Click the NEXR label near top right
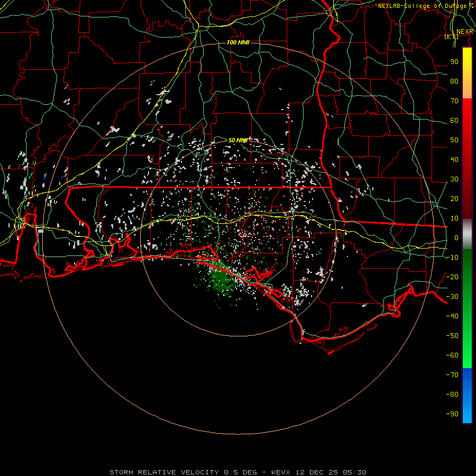Viewport: 476px width, 476px height. click(465, 32)
